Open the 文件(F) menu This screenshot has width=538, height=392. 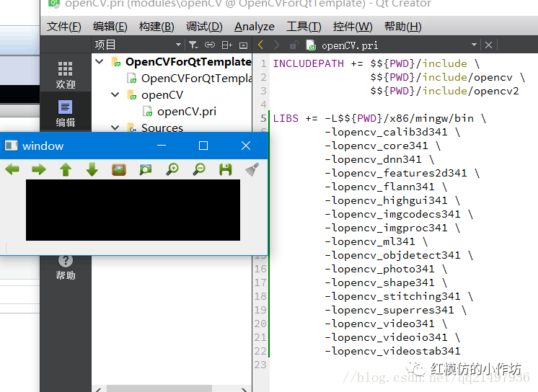click(x=63, y=27)
